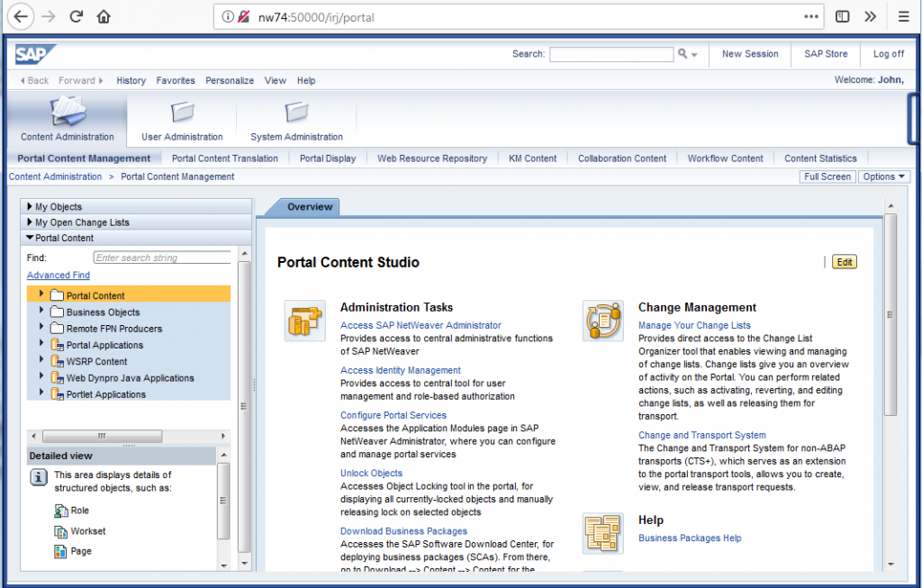The height and width of the screenshot is (588, 922).
Task: Click the insecure connection padlock icon
Action: click(243, 17)
